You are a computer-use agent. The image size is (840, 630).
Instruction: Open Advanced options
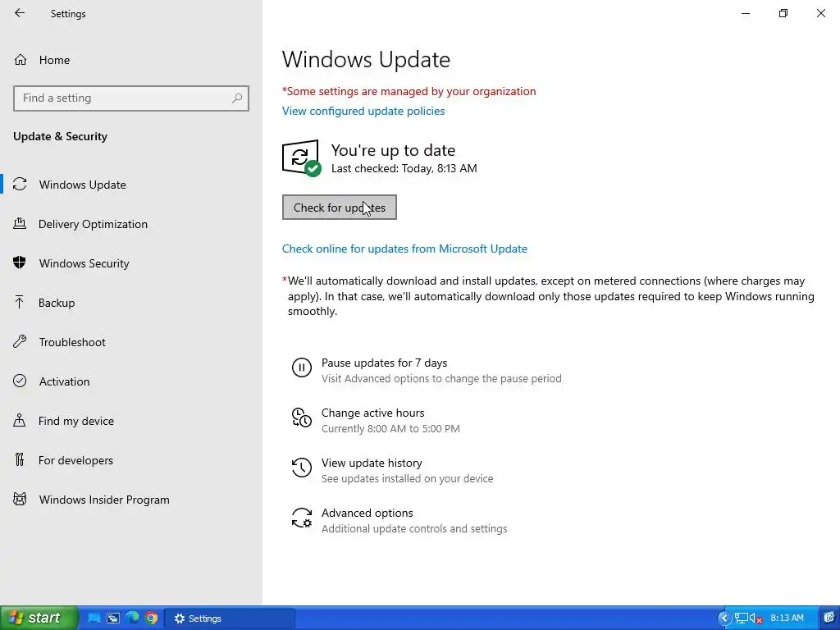[367, 513]
